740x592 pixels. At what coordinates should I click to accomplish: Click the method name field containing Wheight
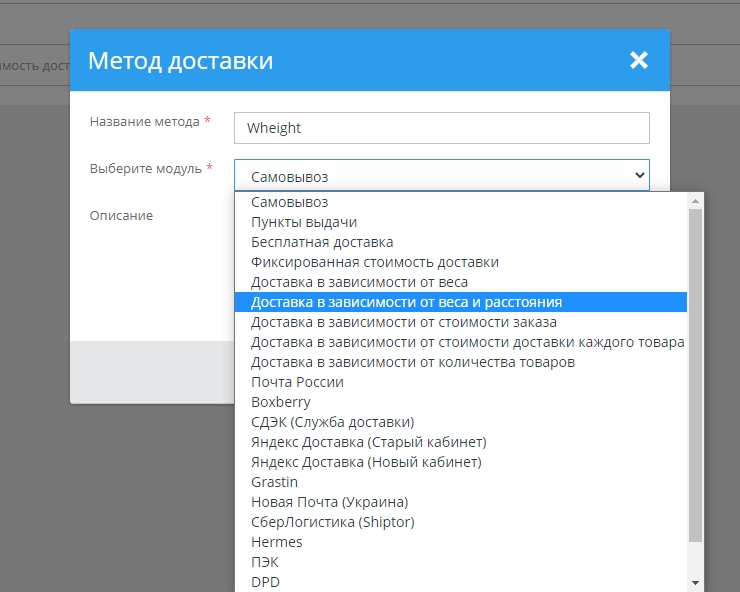coord(441,128)
